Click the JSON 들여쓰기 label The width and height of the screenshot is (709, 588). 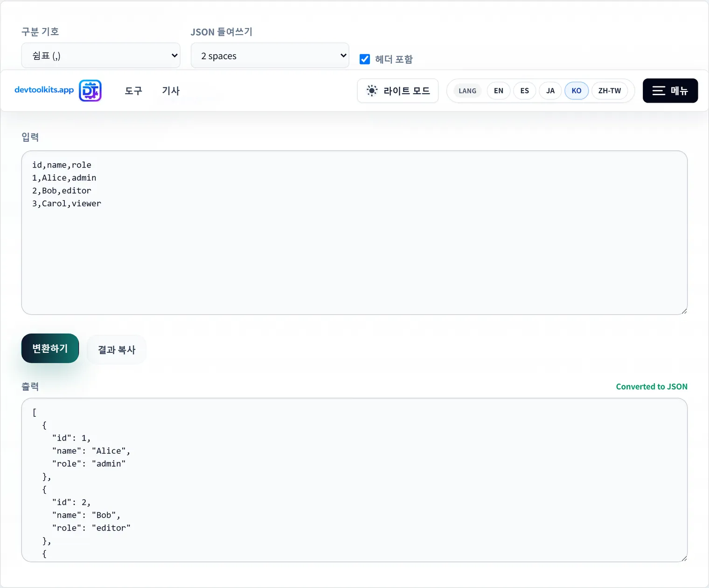(x=222, y=32)
